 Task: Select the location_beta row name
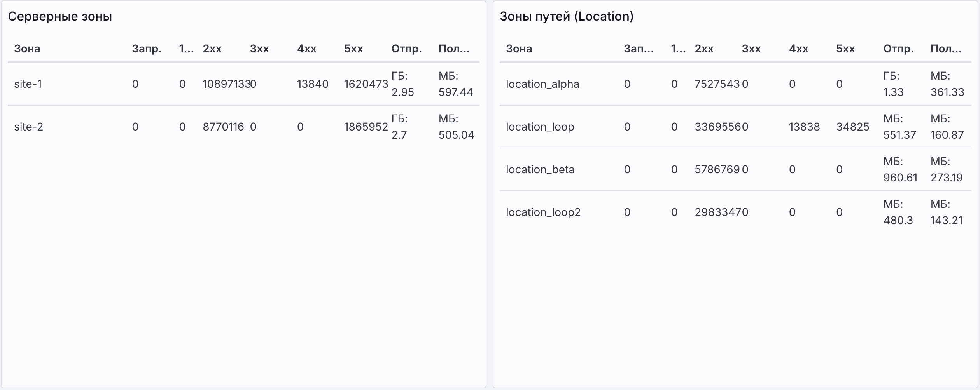pyautogui.click(x=540, y=169)
